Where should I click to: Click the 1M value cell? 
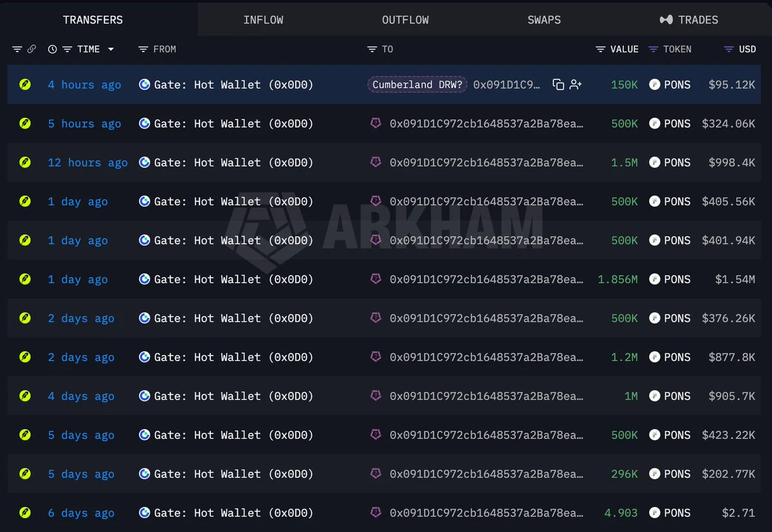(631, 396)
